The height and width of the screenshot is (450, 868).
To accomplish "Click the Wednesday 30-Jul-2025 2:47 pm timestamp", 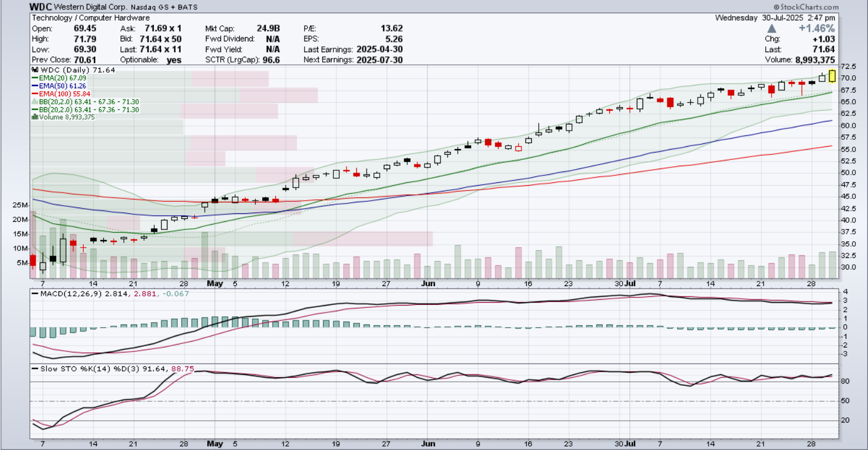I will [775, 18].
